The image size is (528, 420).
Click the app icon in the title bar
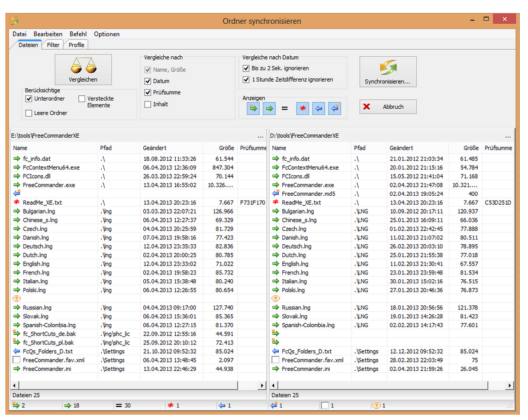pyautogui.click(x=14, y=21)
